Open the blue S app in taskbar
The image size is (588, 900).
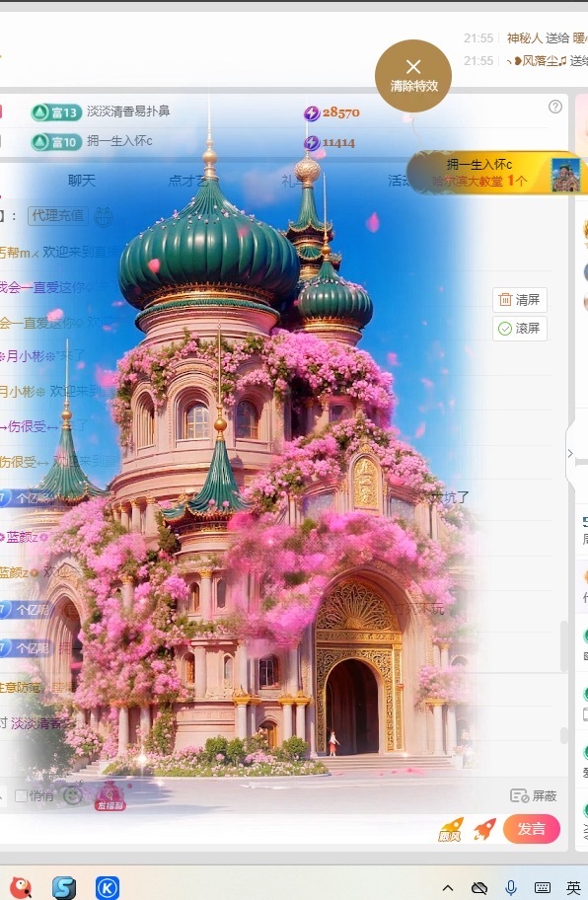[x=64, y=887]
